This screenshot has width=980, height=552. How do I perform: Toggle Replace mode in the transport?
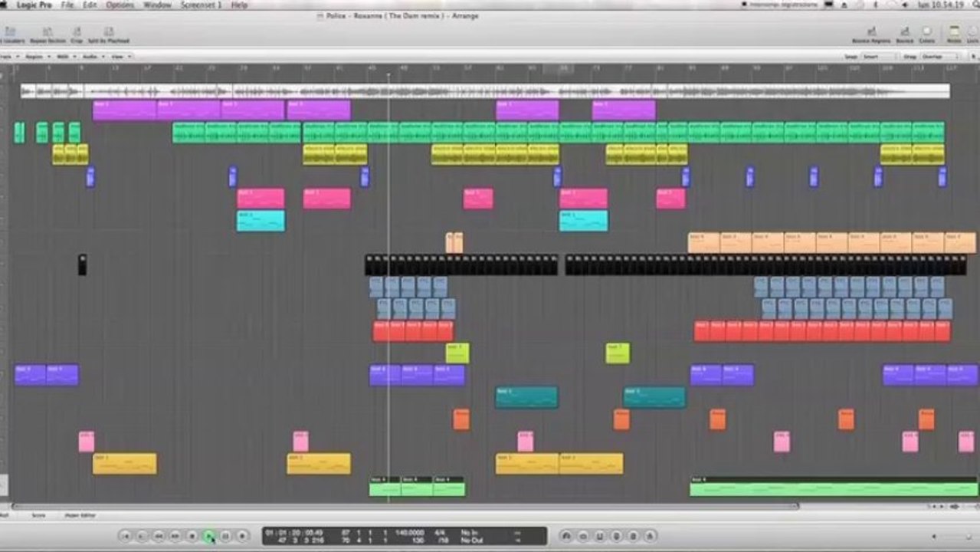click(600, 536)
